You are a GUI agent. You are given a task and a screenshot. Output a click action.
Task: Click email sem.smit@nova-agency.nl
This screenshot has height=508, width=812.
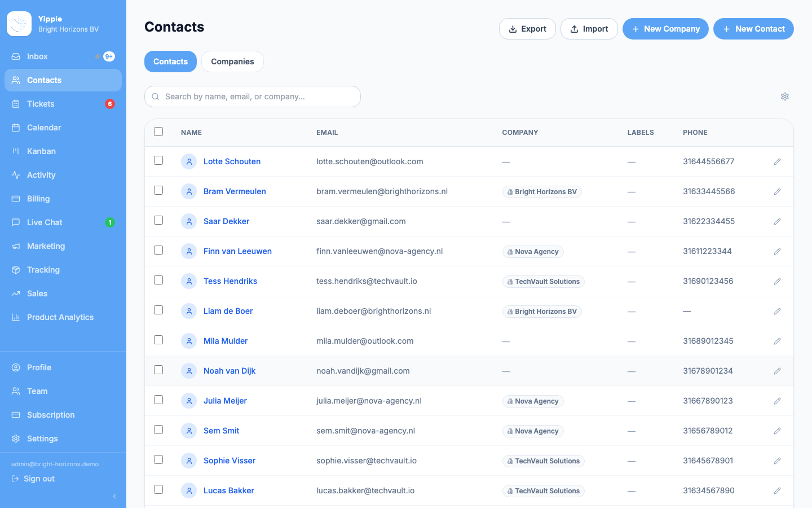[x=365, y=431]
